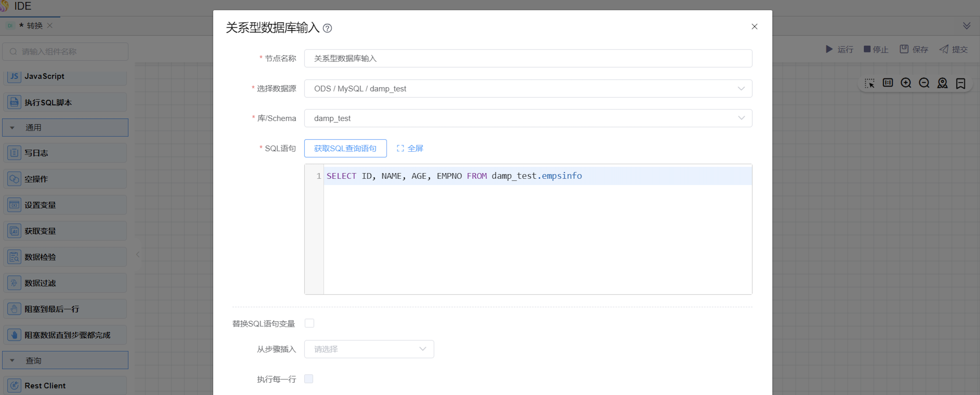Open the 从步骤插入 dropdown

point(369,349)
